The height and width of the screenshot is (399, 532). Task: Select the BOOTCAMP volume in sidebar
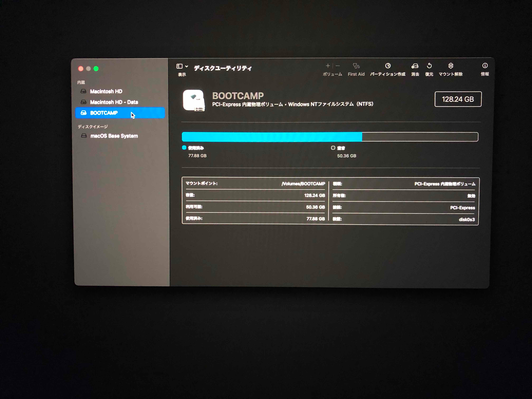tap(104, 113)
